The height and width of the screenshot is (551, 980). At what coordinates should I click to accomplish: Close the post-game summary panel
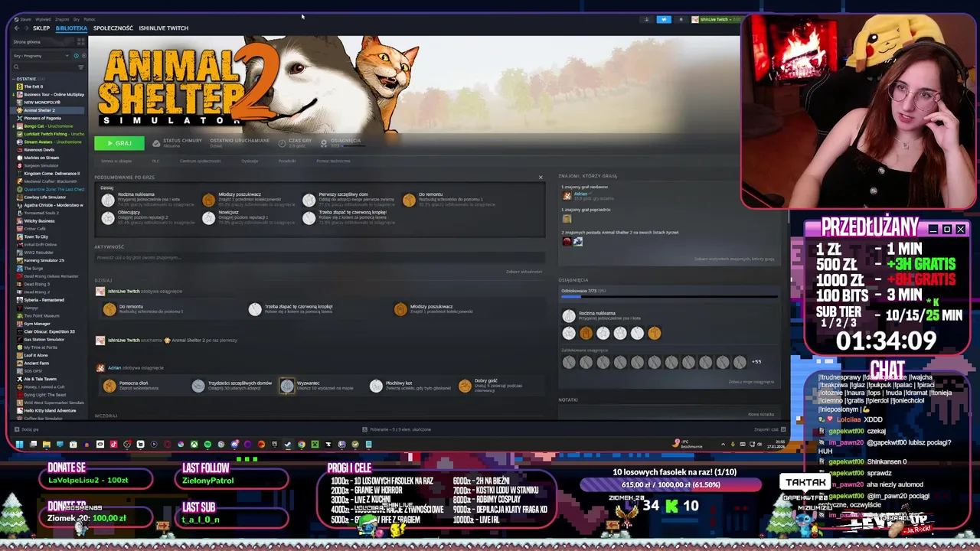tap(541, 178)
